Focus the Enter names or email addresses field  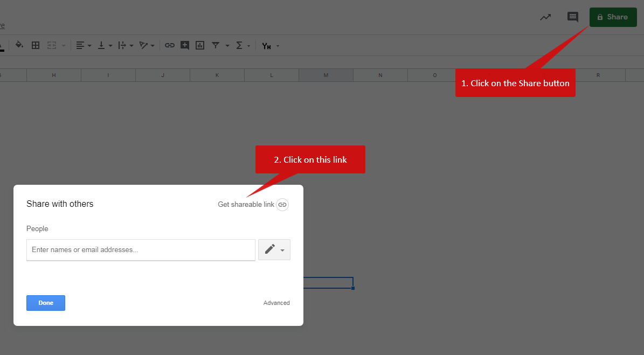pos(141,249)
